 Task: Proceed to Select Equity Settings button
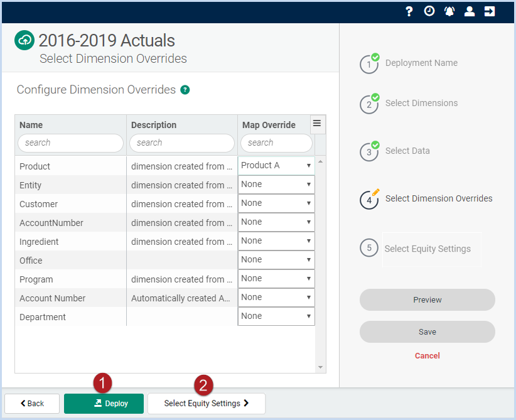click(x=207, y=404)
